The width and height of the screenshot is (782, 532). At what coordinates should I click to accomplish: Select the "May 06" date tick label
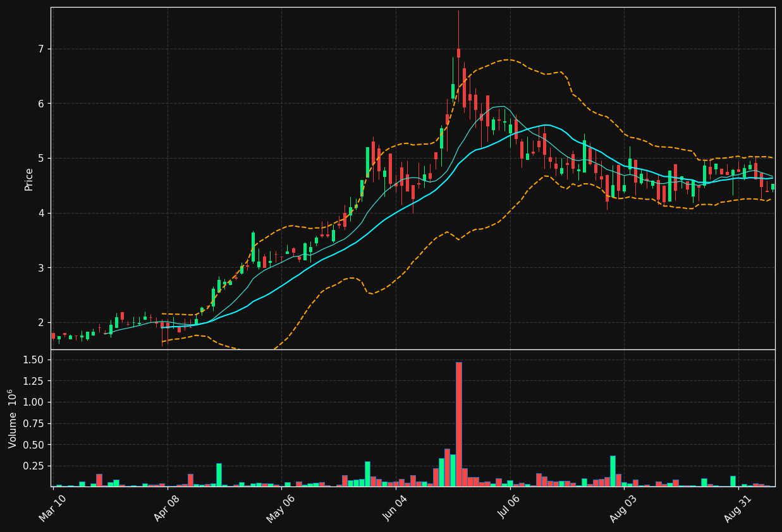click(x=281, y=509)
